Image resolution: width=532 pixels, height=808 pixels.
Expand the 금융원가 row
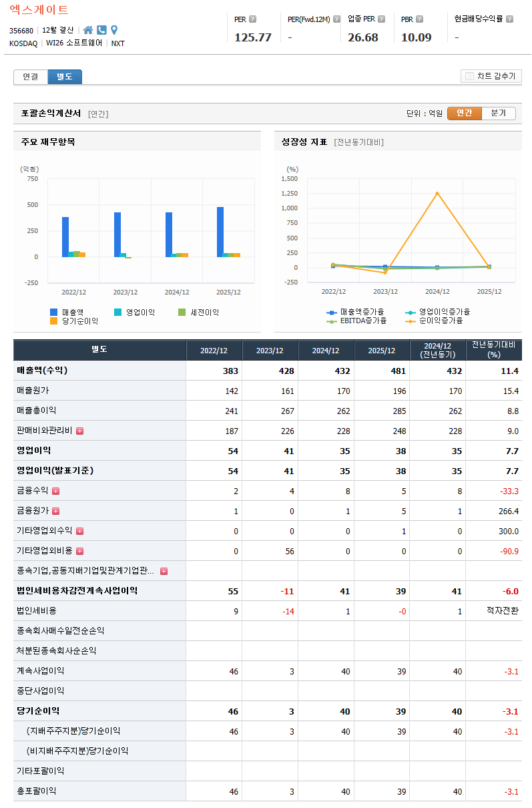pyautogui.click(x=55, y=511)
